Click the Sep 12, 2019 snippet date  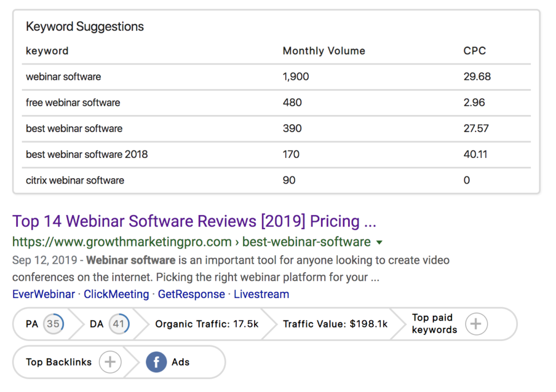[45, 260]
